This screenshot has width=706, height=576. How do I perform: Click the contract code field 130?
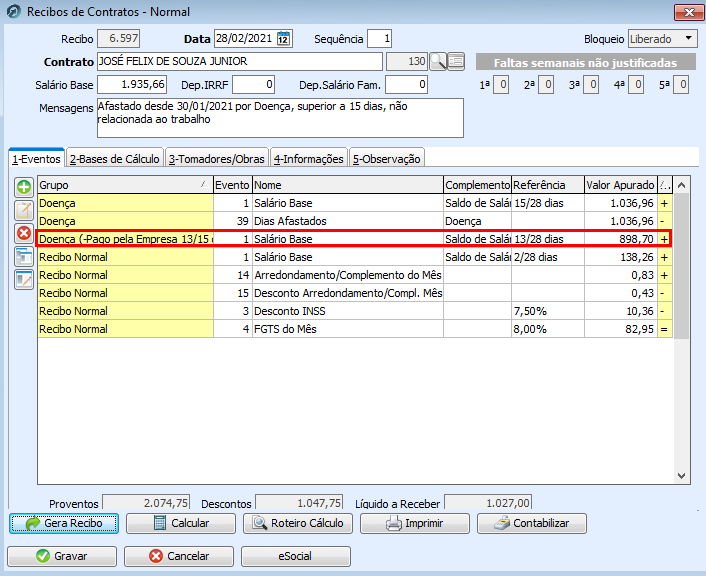point(407,61)
